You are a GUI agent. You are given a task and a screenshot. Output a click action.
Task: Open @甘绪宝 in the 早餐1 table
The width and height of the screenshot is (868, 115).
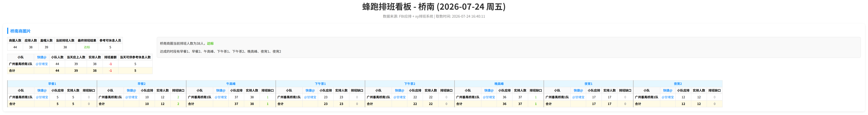click(42, 97)
